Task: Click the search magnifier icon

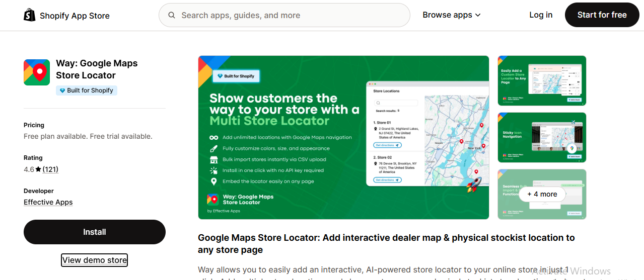Action: click(x=172, y=16)
